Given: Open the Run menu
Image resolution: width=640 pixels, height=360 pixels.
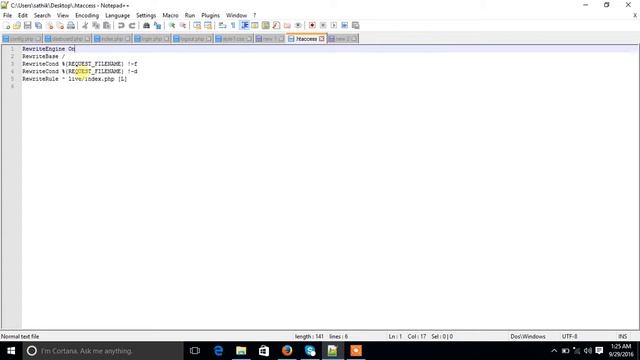Looking at the screenshot, I should (x=190, y=16).
